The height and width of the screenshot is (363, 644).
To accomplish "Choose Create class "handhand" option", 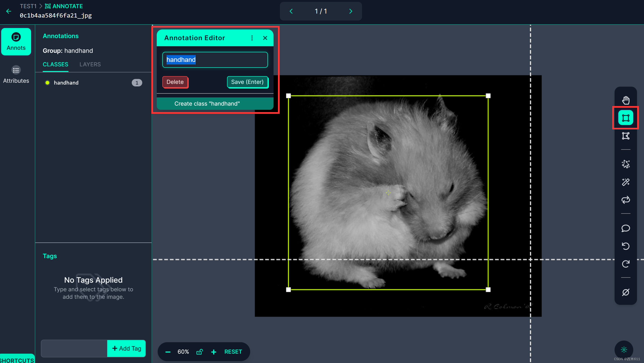I will click(215, 103).
